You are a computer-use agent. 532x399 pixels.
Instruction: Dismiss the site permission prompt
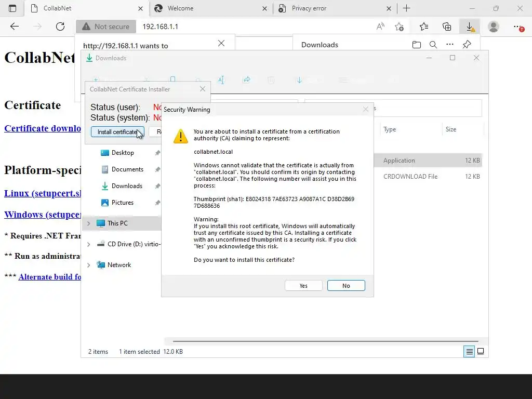[x=221, y=43]
